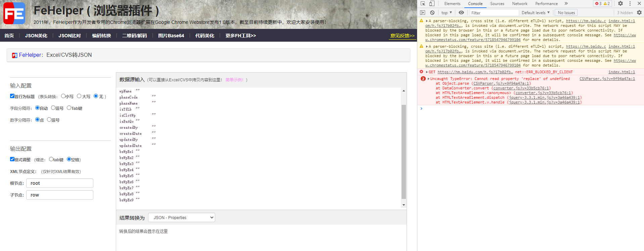Open console context 'top' dropdown
This screenshot has height=251, width=644.
(x=447, y=13)
